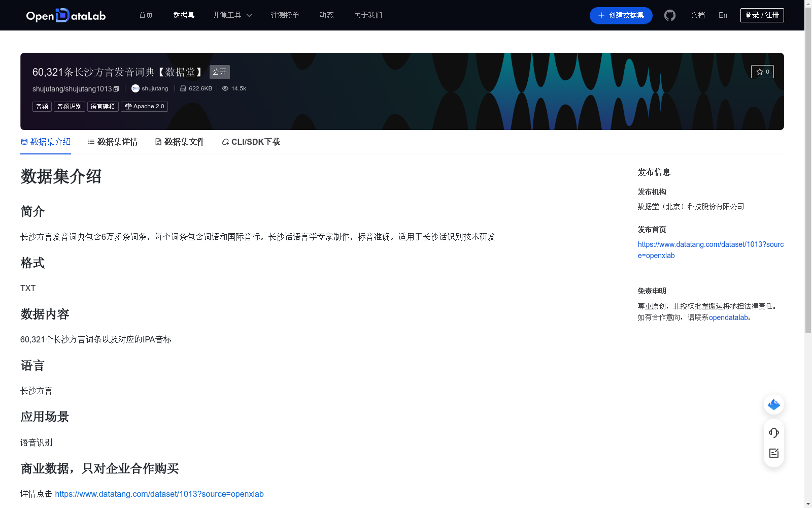Screen dimensions: 812x508
Task: Open 评测榜单 navigation item
Action: [285, 15]
